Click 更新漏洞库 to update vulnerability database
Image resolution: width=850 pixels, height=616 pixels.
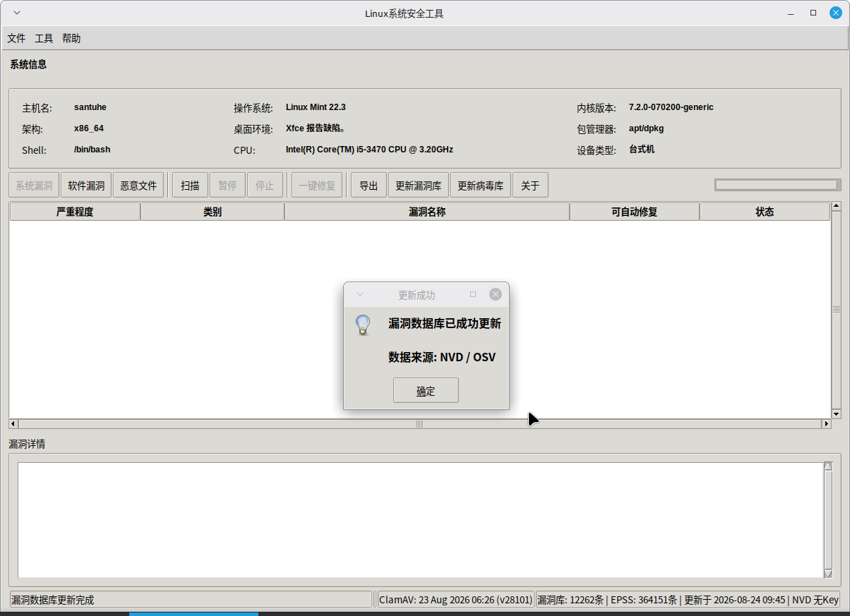click(x=419, y=186)
